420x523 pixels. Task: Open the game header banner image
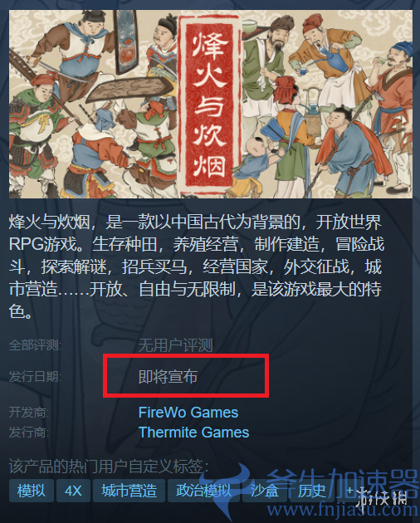[211, 104]
